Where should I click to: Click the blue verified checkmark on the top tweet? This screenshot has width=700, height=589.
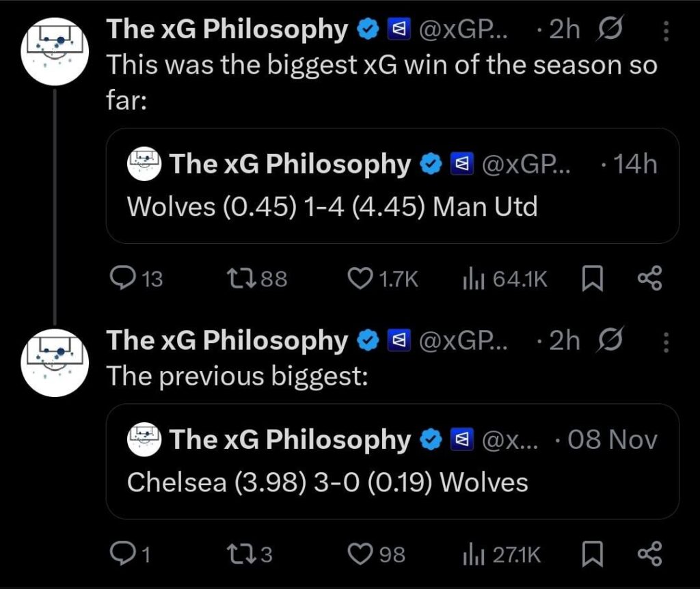[368, 29]
